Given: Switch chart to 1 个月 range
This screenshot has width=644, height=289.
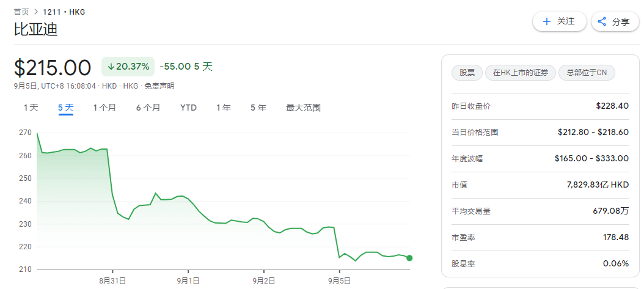Looking at the screenshot, I should [104, 108].
